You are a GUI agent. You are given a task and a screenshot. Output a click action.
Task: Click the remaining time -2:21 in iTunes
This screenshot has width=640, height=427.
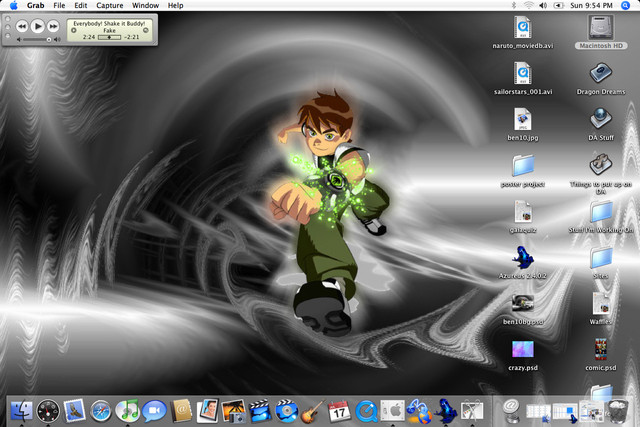pyautogui.click(x=132, y=37)
